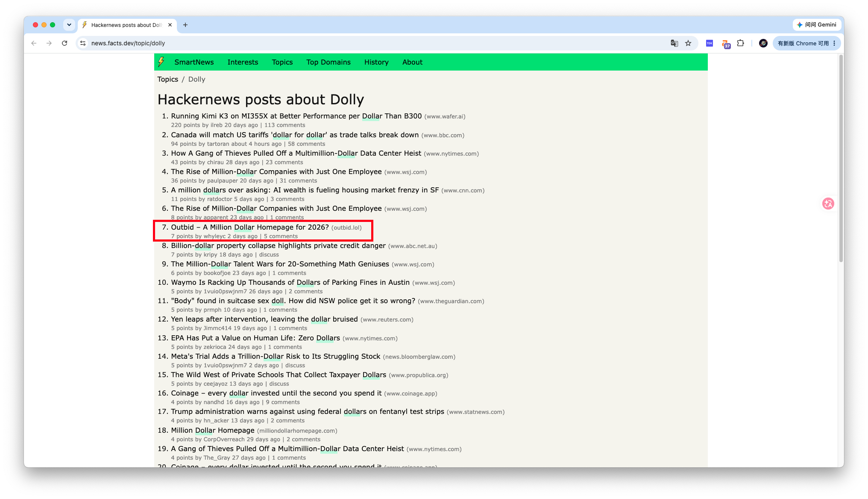The height and width of the screenshot is (499, 868).
Task: Open Waymo Parking Fines in Austin post
Action: point(290,282)
